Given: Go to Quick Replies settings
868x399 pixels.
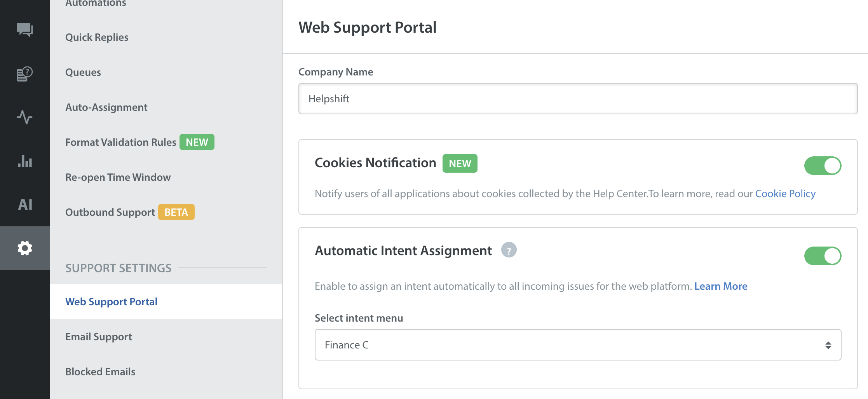Looking at the screenshot, I should point(97,37).
